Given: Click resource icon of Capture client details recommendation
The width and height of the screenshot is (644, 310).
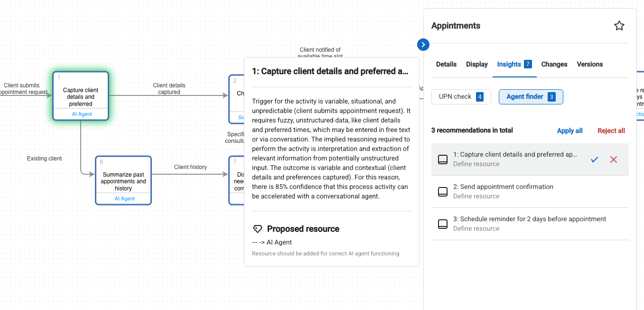Looking at the screenshot, I should coord(442,160).
